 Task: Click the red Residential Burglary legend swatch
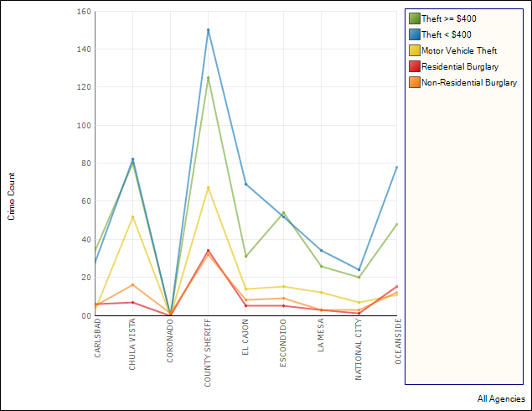[414, 67]
